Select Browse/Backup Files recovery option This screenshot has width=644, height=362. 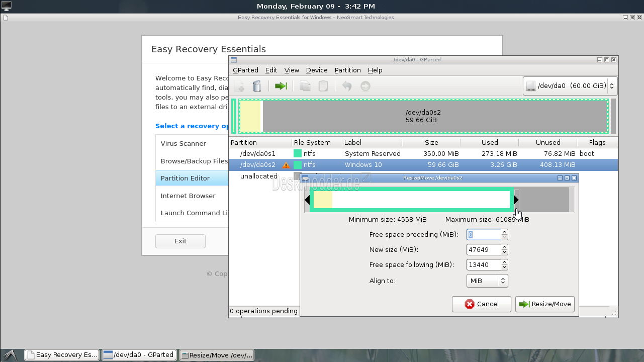tap(193, 161)
